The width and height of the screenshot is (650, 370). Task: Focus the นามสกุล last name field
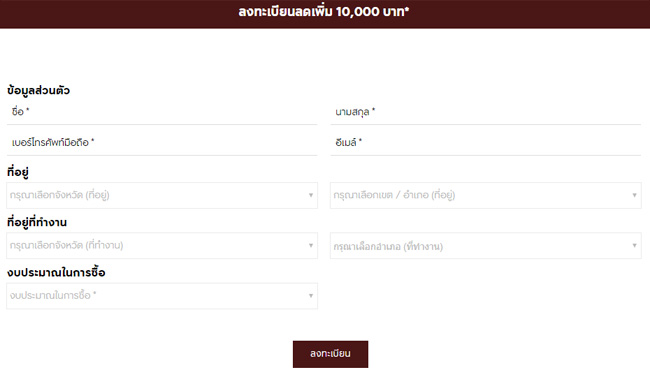(x=485, y=112)
